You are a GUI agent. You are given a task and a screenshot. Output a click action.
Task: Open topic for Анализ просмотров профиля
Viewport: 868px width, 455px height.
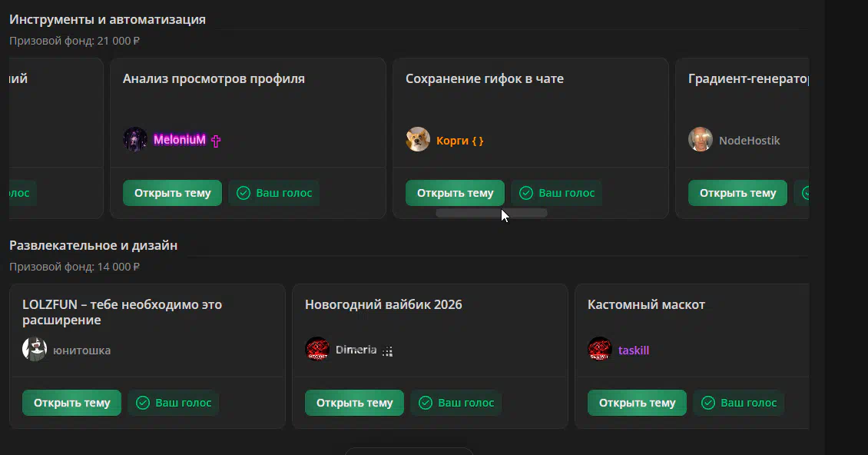coord(172,193)
